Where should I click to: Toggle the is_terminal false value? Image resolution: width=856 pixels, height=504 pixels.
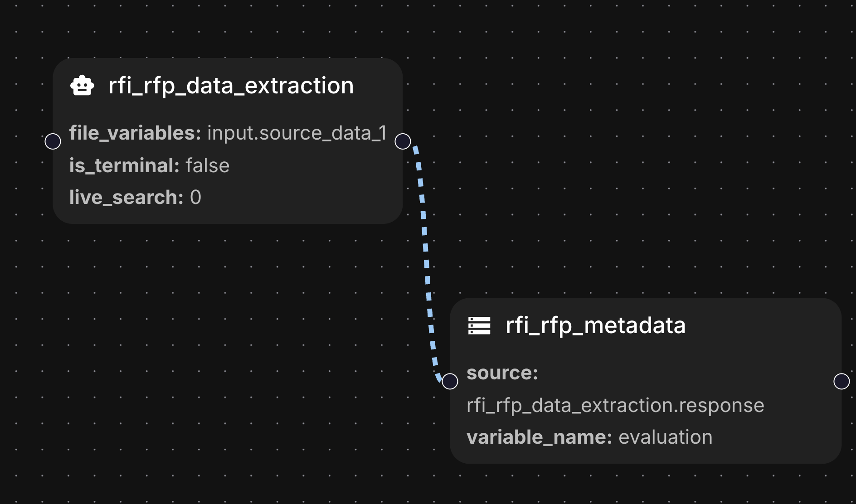pos(208,165)
